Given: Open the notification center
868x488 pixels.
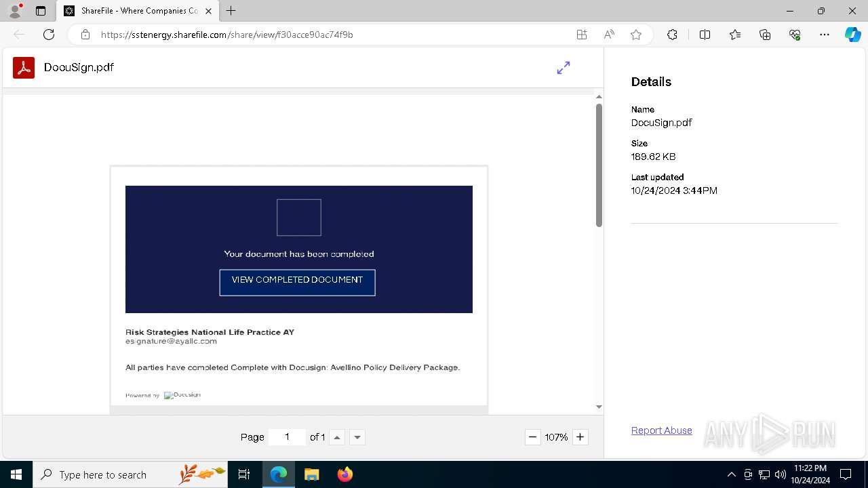Looking at the screenshot, I should pos(846,474).
